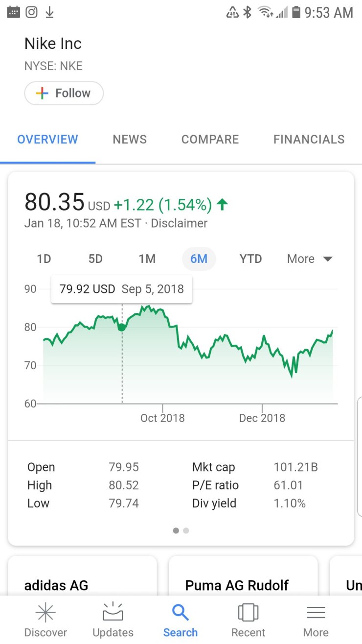Tap the calendar notification icon
Image resolution: width=362 pixels, height=644 pixels.
[x=13, y=12]
